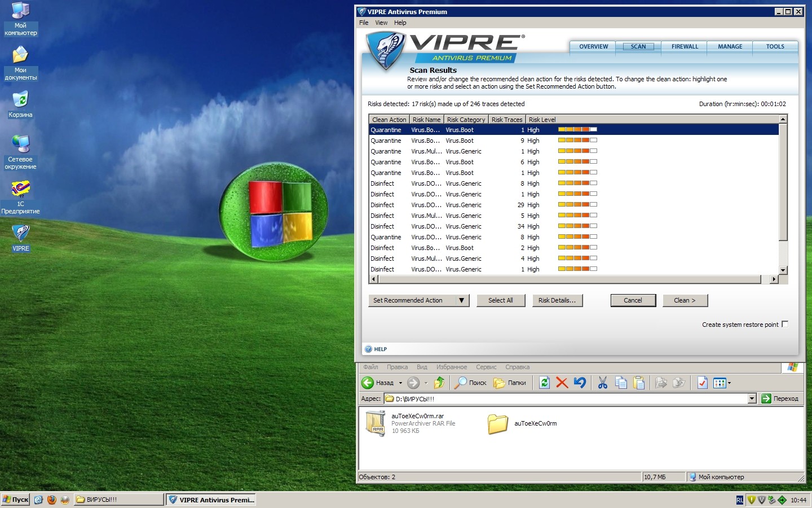The height and width of the screenshot is (508, 812).
Task: Sort results by Risk Level column header
Action: coord(542,120)
